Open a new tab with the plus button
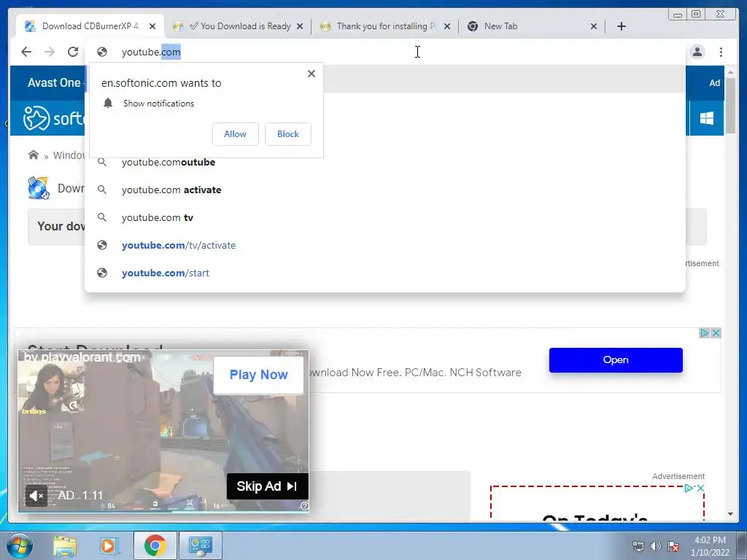Image resolution: width=747 pixels, height=560 pixels. [x=622, y=26]
